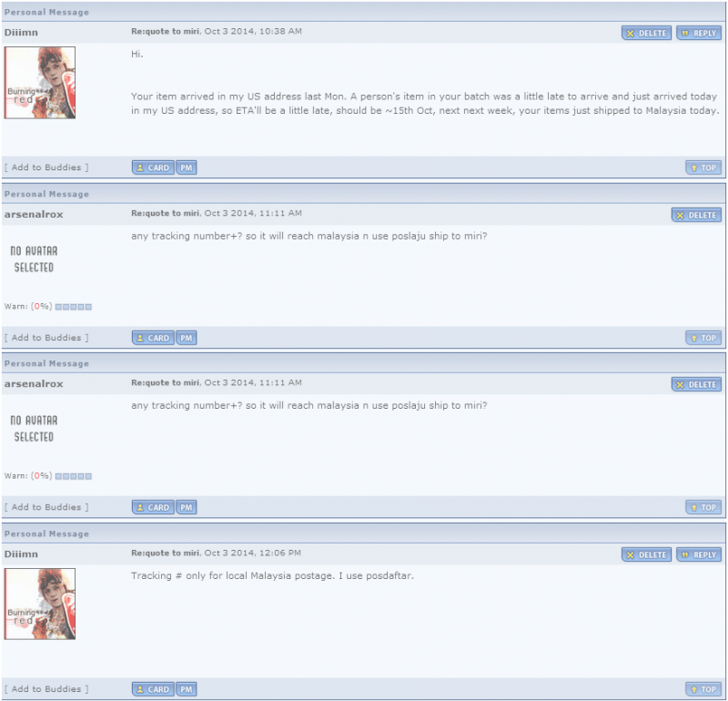Click PM under first arsenalrox message
The image size is (728, 701).
[x=187, y=338]
